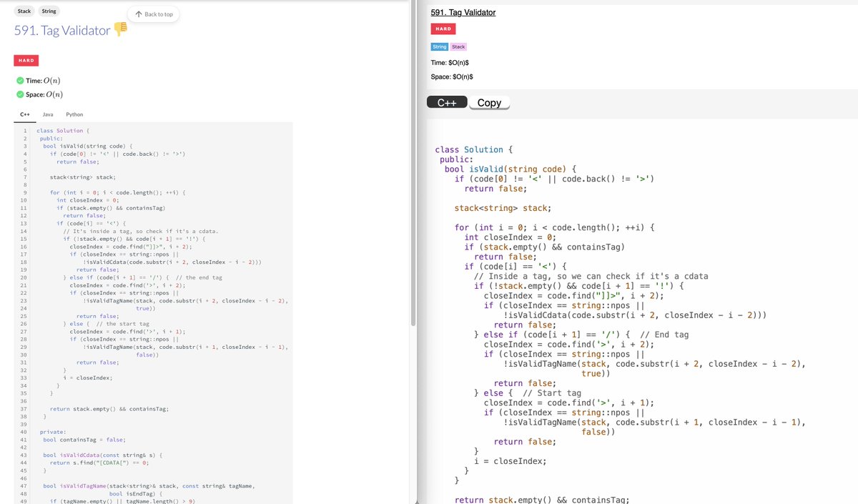Open the 591. Tag Validator link on right

click(463, 12)
